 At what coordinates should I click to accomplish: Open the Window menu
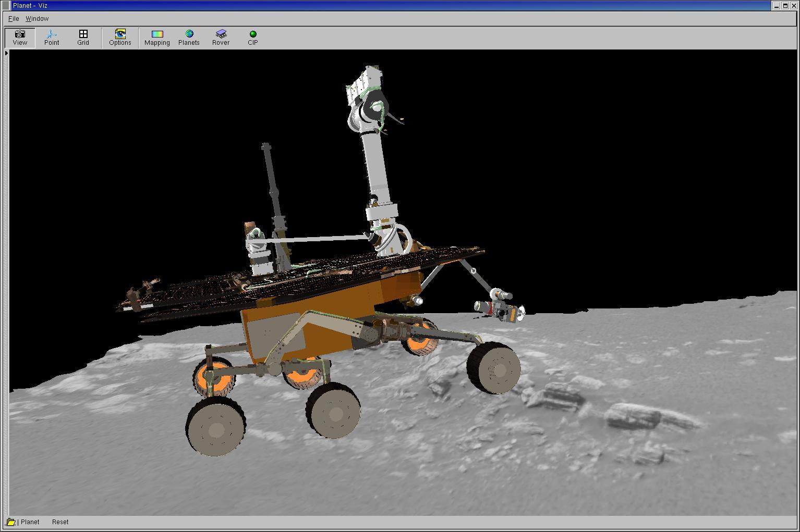pyautogui.click(x=37, y=18)
